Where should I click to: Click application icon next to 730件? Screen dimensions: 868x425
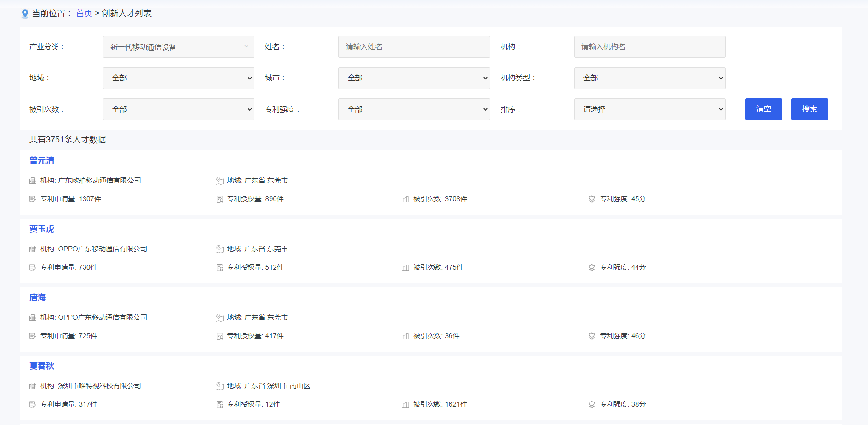[33, 268]
